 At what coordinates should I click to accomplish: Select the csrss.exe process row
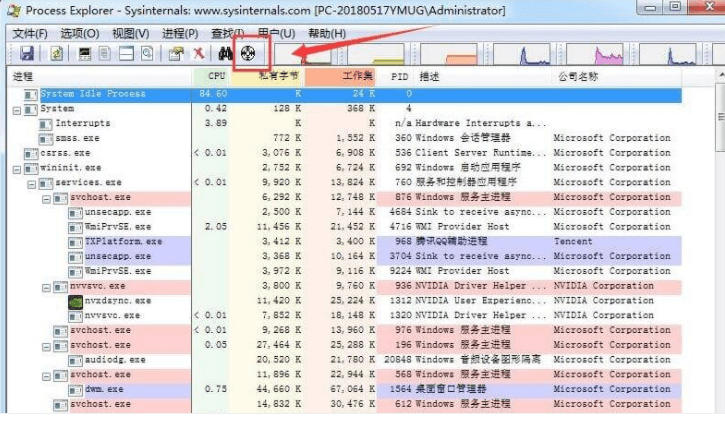point(344,153)
